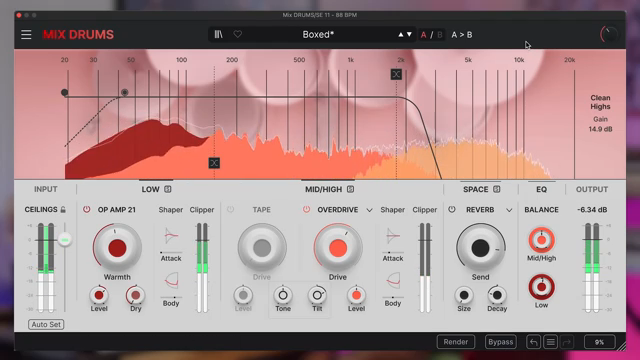The width and height of the screenshot is (640, 360).
Task: Click the low-cut filter node at 20
Action: click(64, 93)
